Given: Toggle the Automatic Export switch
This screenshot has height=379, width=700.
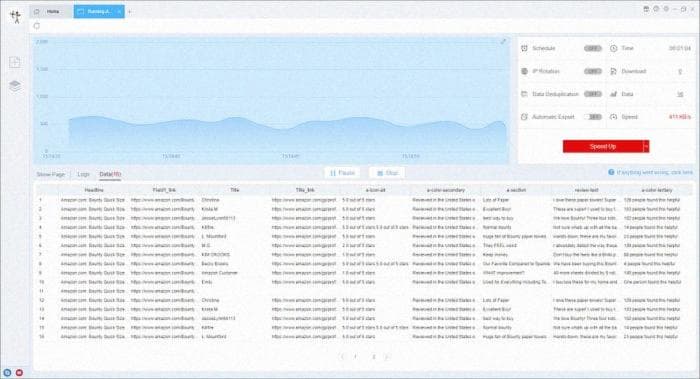Looking at the screenshot, I should click(593, 117).
